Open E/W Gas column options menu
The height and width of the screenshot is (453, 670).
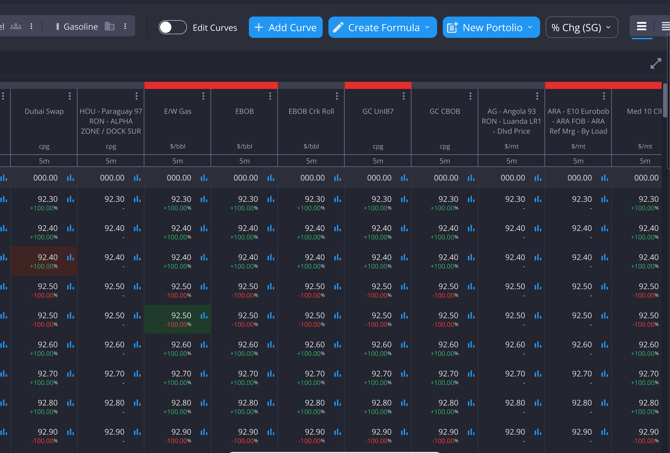pyautogui.click(x=203, y=96)
